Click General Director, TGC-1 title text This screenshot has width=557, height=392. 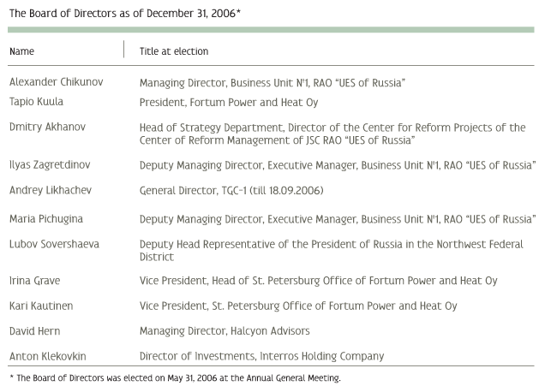(231, 191)
